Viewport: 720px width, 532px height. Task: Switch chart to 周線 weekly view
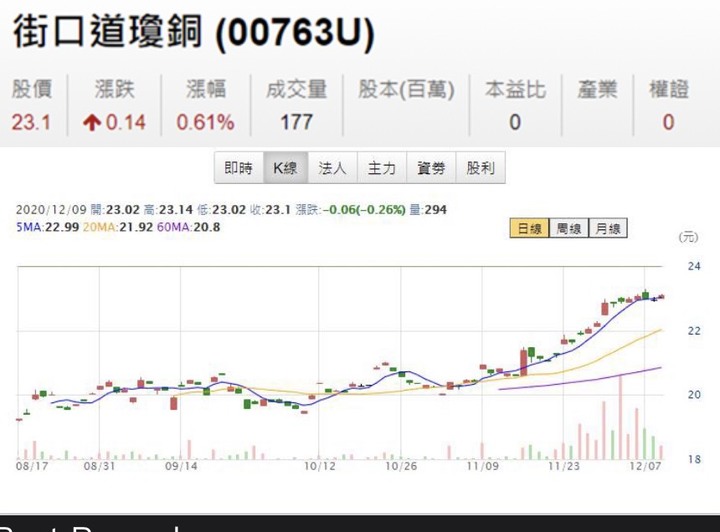(569, 228)
